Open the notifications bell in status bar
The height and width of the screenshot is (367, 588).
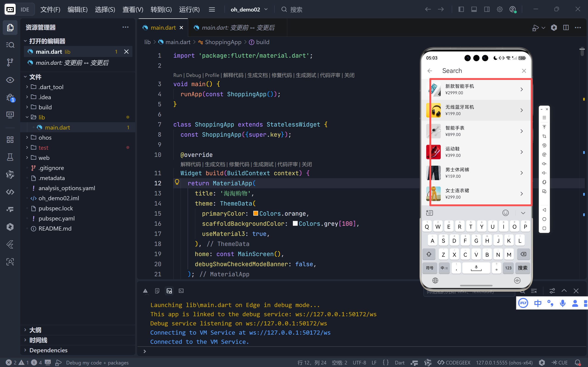click(578, 362)
